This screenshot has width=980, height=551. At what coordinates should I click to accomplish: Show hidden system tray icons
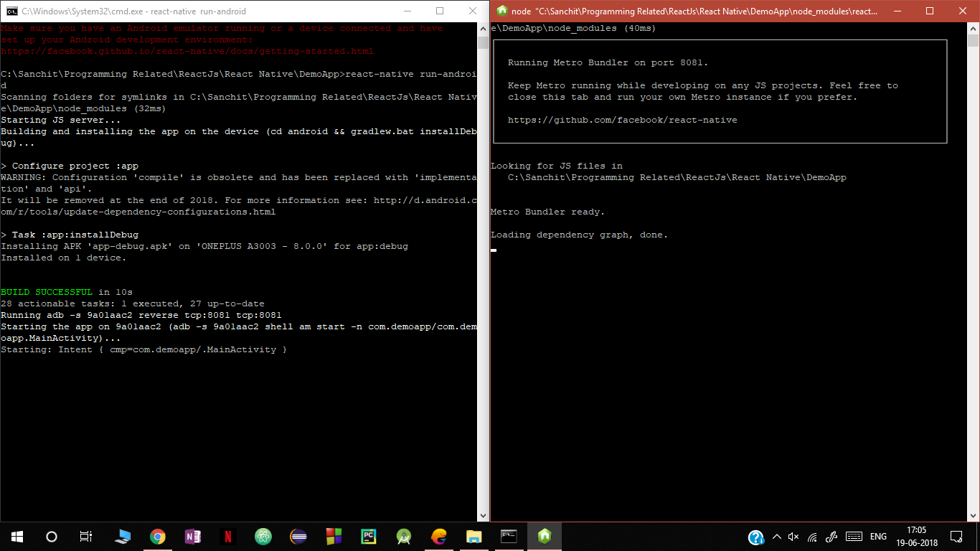pos(776,537)
